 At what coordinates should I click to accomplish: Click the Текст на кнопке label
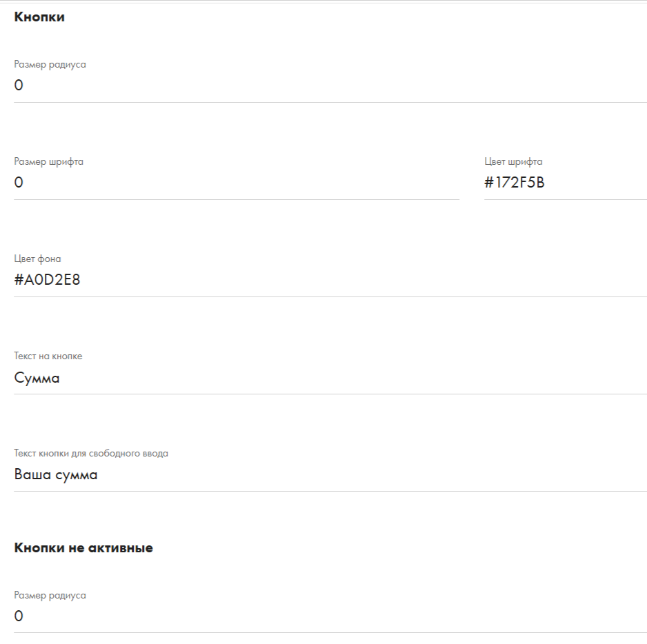48,356
